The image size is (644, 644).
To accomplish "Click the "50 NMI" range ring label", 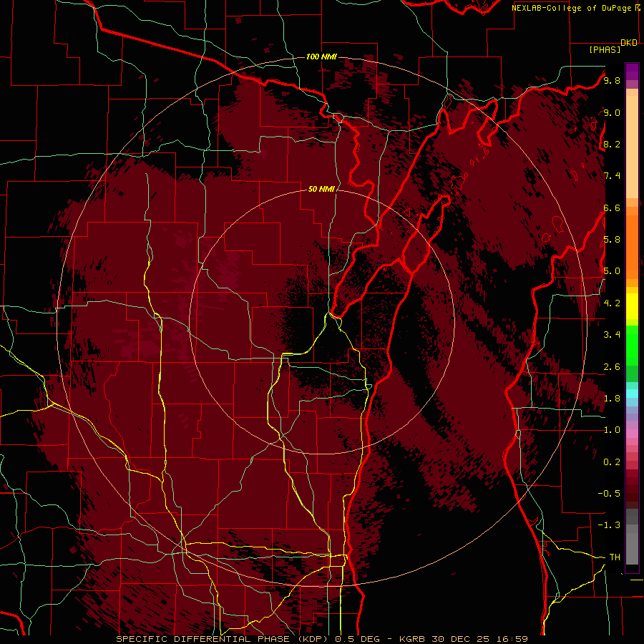I will pyautogui.click(x=321, y=189).
